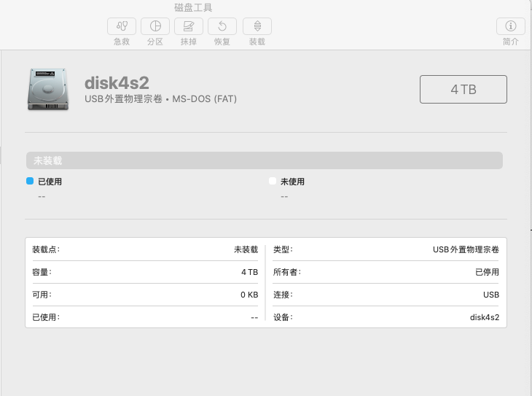Click the 4 TB capacity table value
The image size is (532, 396).
[250, 272]
